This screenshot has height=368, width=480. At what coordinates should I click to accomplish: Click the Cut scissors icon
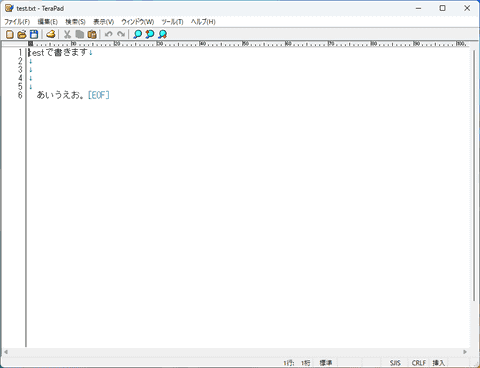click(67, 34)
